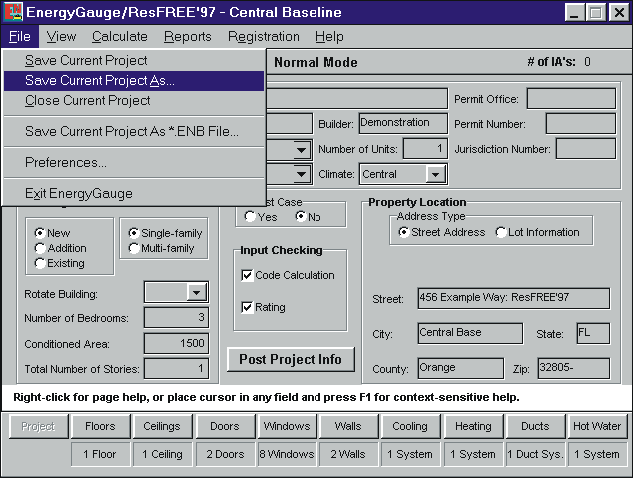Click the Total Number of Stories field
633x478 pixels.
pos(176,368)
